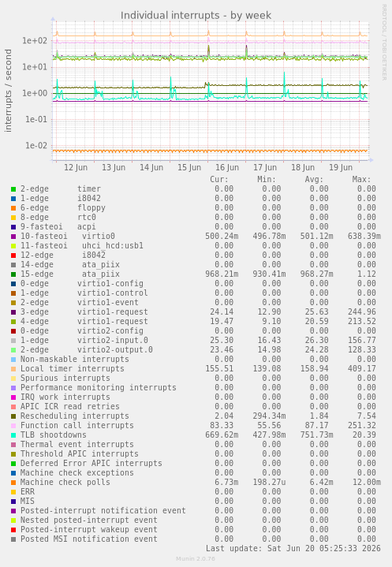Viewport: 392px width, 567px height.
Task: Click the green swatch beside 2-edge timer
Action: (13, 189)
